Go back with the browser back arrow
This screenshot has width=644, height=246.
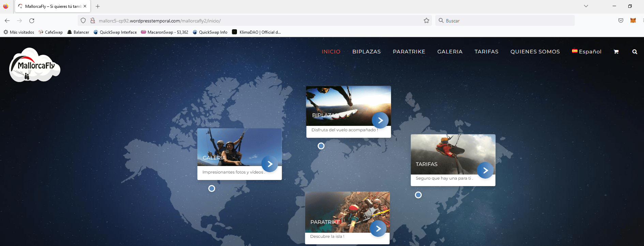click(x=7, y=21)
